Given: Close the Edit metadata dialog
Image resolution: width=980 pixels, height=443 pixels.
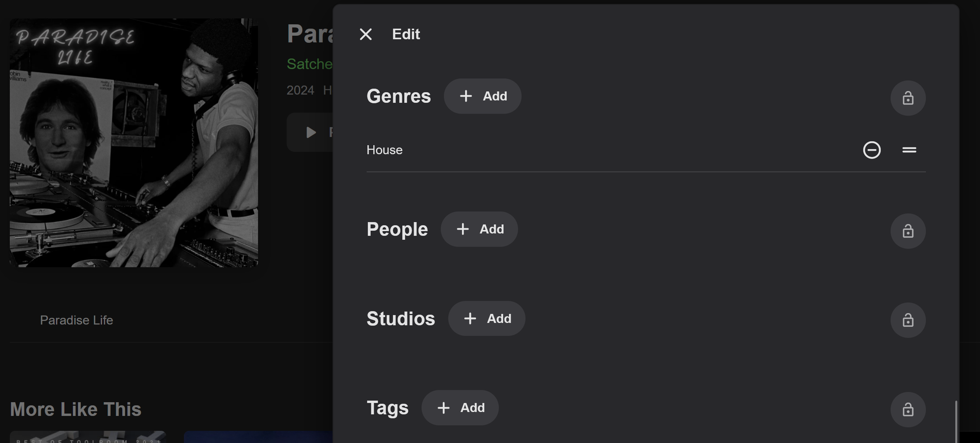Looking at the screenshot, I should point(365,35).
